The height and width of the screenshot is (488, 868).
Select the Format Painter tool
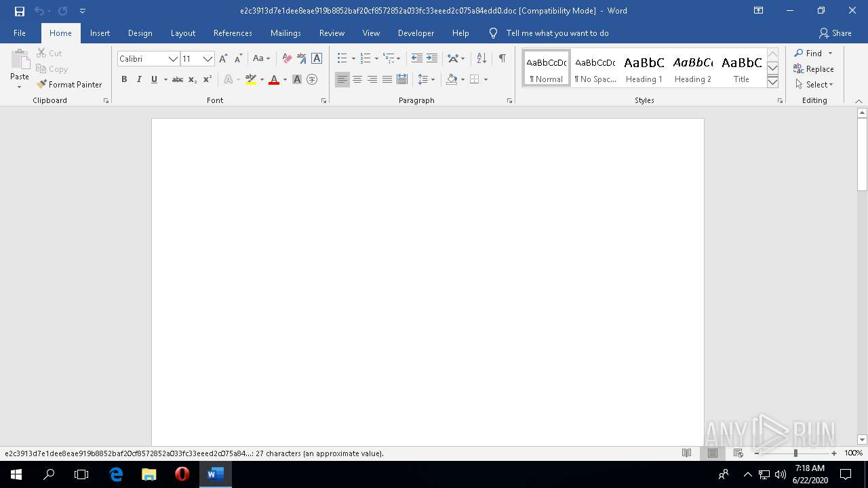69,85
